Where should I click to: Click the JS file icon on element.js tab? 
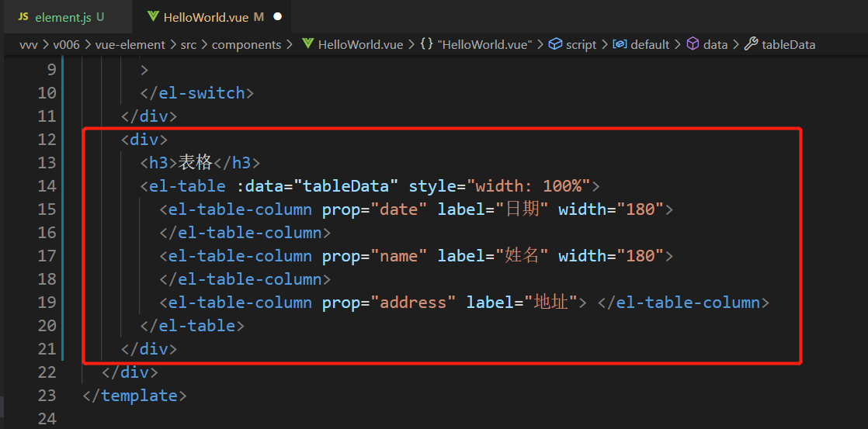tap(23, 16)
